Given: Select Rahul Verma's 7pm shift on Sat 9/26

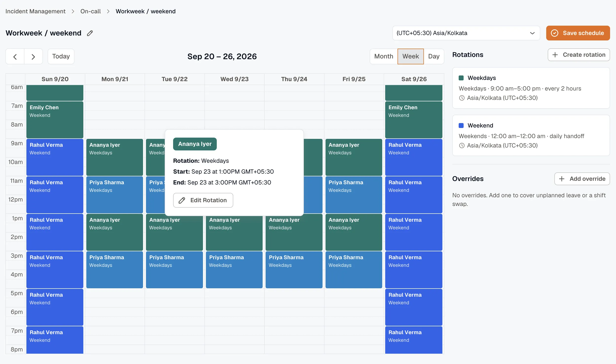Looking at the screenshot, I should pyautogui.click(x=414, y=340).
